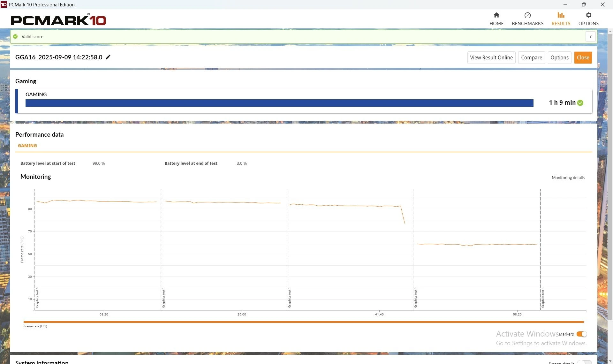Click the pencil icon to rename result
Screen dimensions: 613x364
point(108,57)
